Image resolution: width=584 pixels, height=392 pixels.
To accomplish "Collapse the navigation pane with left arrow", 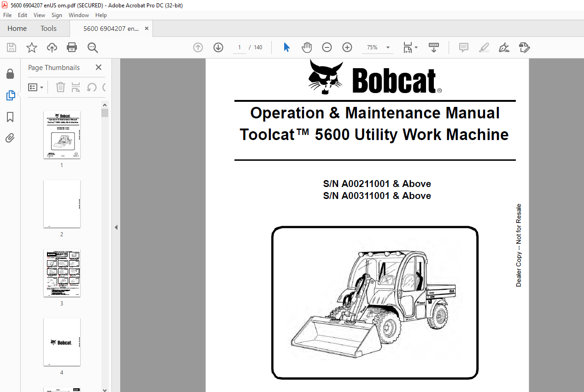I will (116, 227).
